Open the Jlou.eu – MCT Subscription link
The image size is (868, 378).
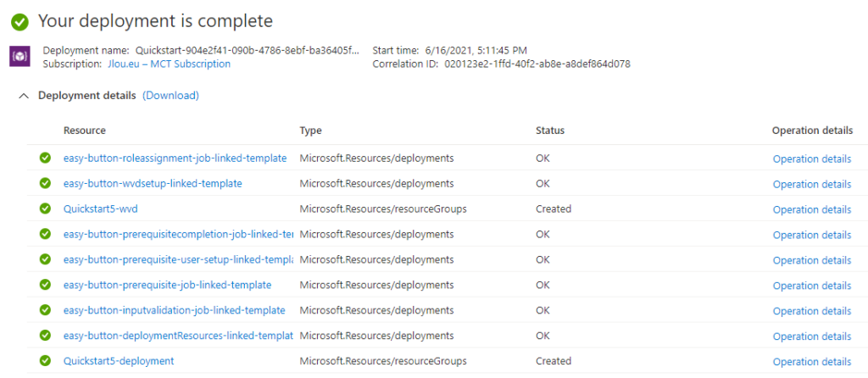click(169, 64)
